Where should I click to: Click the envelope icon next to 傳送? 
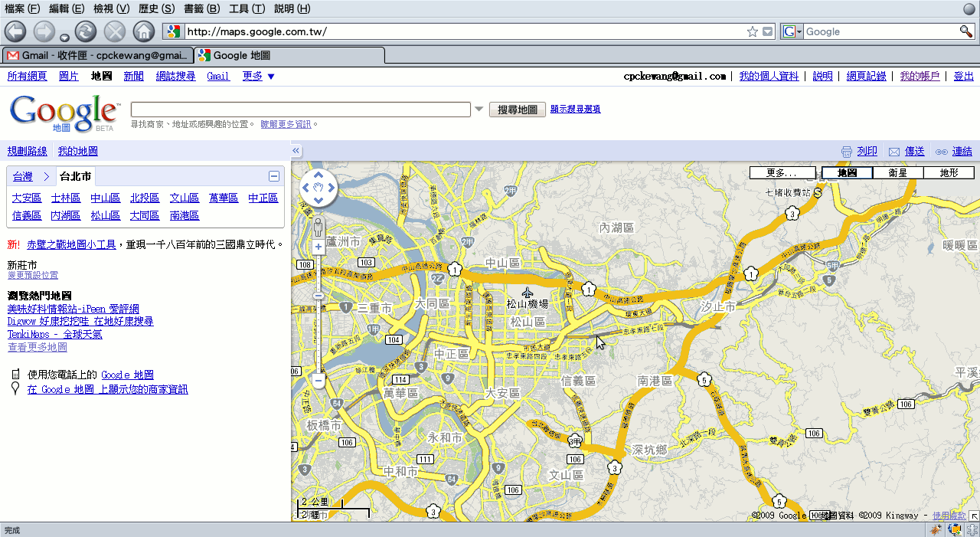click(x=894, y=152)
